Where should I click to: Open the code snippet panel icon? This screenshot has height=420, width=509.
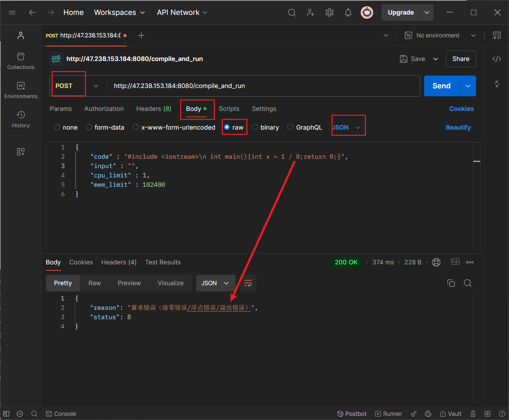[497, 59]
